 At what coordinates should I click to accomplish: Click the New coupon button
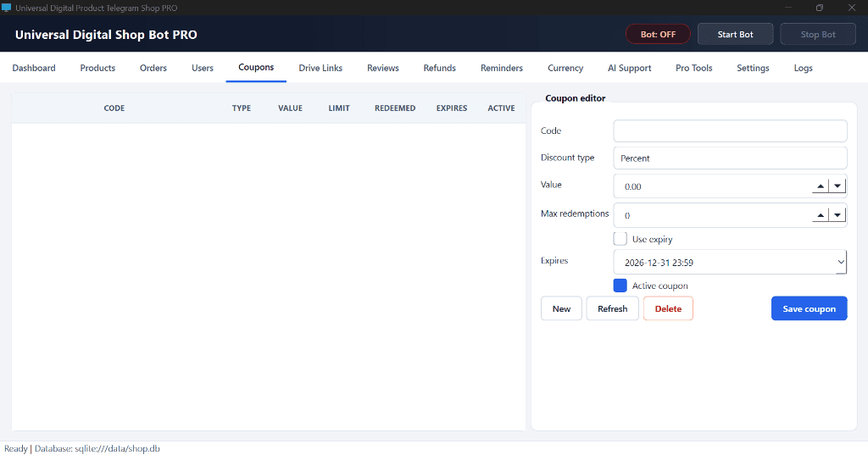click(x=561, y=309)
